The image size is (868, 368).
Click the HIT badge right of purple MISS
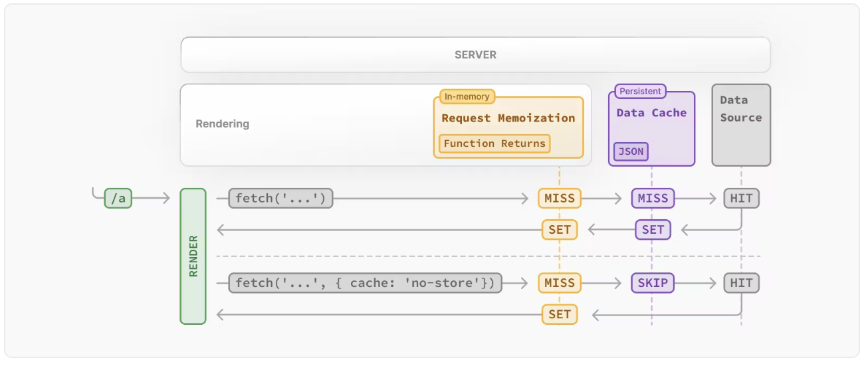pos(741,198)
